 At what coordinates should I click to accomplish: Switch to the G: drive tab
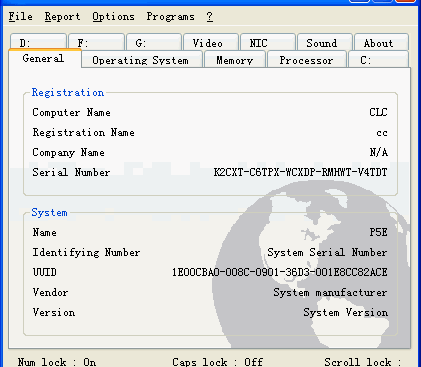point(154,42)
